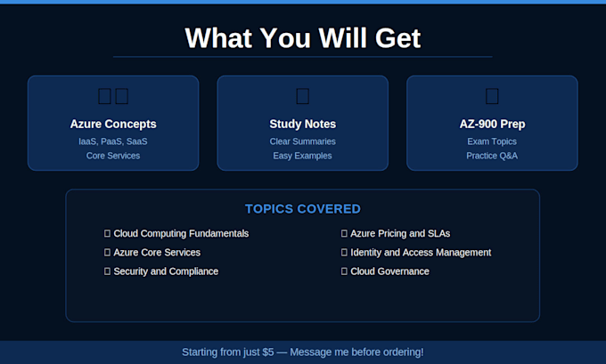Click the Study Notes card title
Viewport: 606px width, 364px height.
(303, 124)
